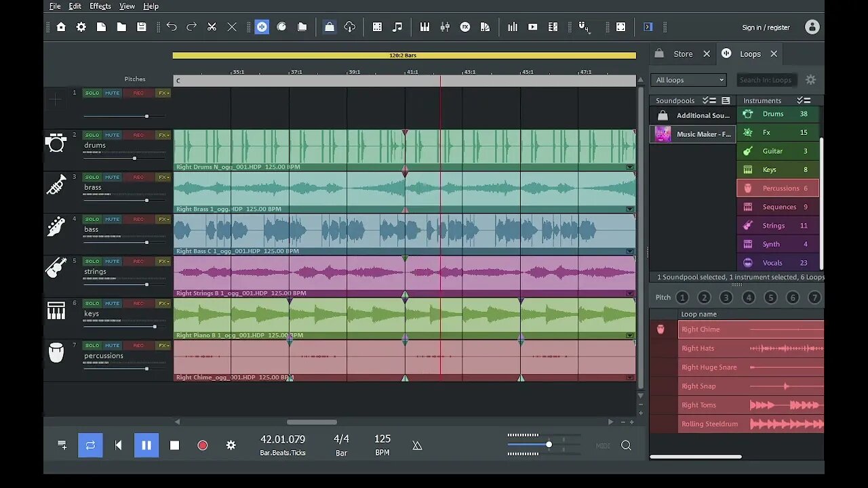
Task: Solo the drums track
Action: tap(92, 136)
